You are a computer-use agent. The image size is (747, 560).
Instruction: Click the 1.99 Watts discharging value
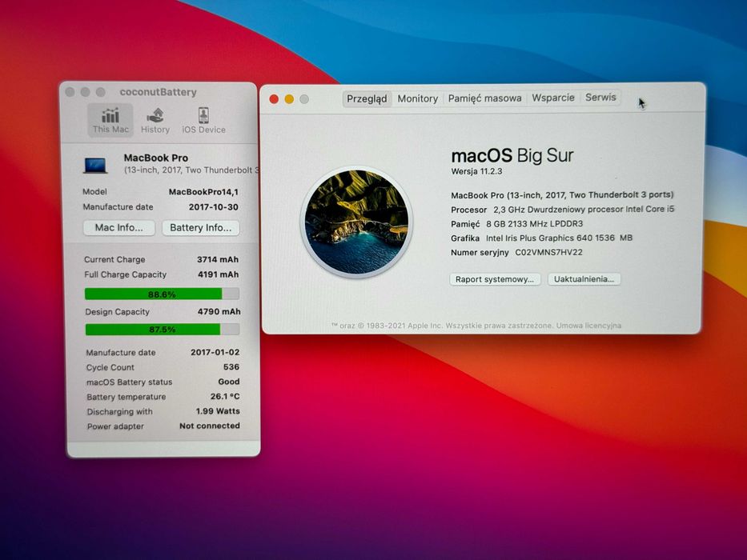(218, 411)
